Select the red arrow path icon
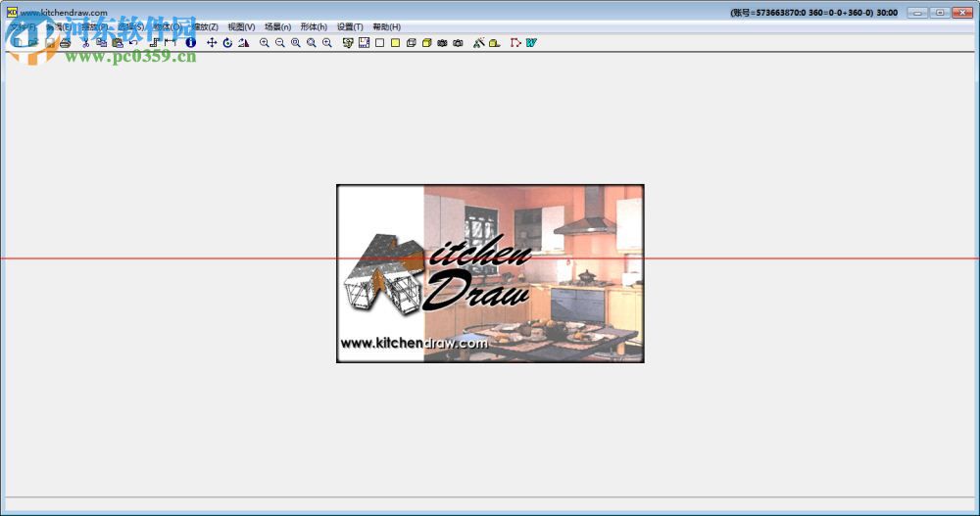 coord(515,42)
